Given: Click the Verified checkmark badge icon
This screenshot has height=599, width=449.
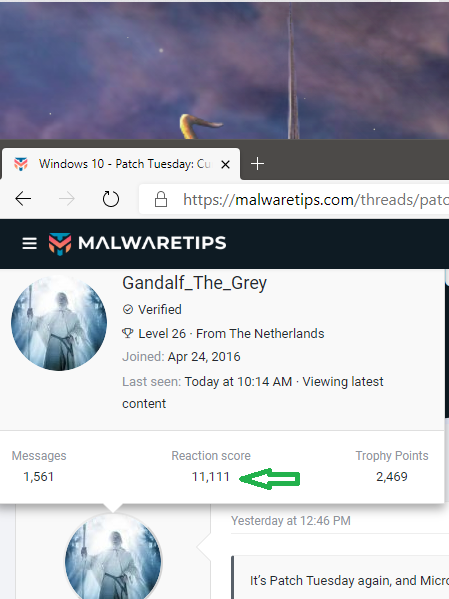Looking at the screenshot, I should click(128, 309).
